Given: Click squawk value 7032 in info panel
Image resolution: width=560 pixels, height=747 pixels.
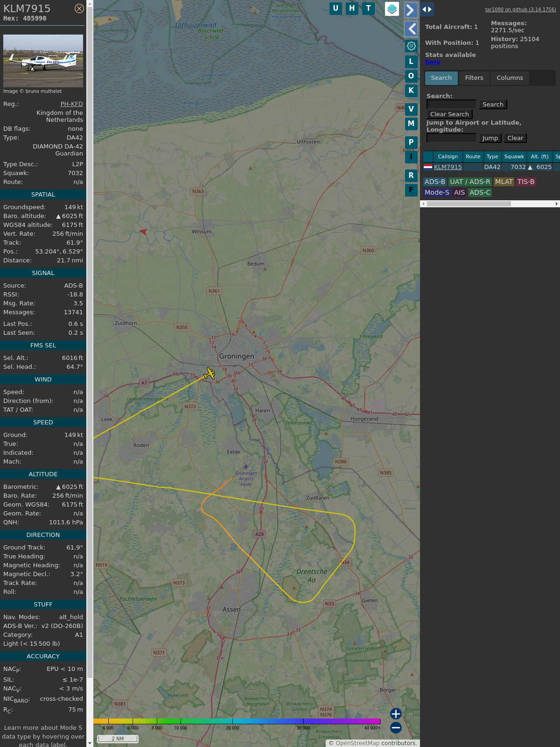Looking at the screenshot, I should pos(75,173).
